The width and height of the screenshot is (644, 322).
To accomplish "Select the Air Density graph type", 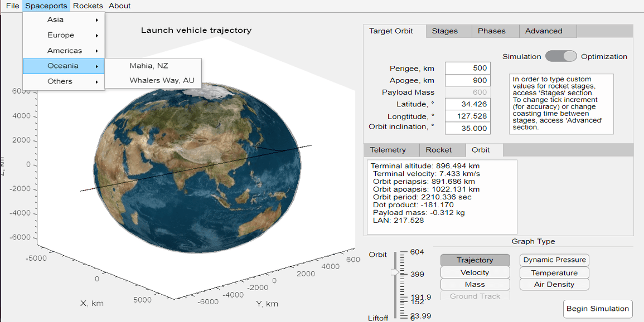I will pos(554,284).
